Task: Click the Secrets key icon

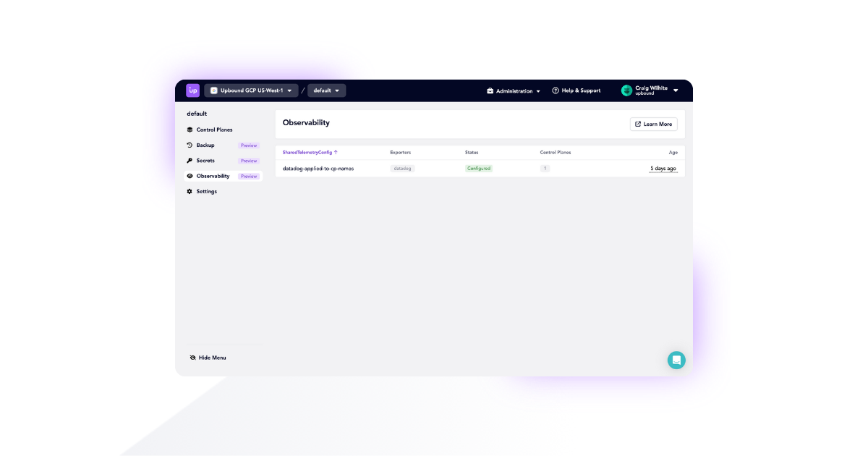Action: tap(190, 161)
